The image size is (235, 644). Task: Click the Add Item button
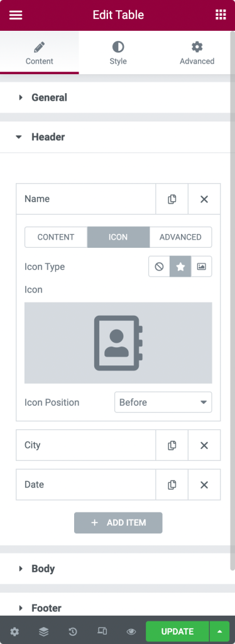(x=118, y=523)
